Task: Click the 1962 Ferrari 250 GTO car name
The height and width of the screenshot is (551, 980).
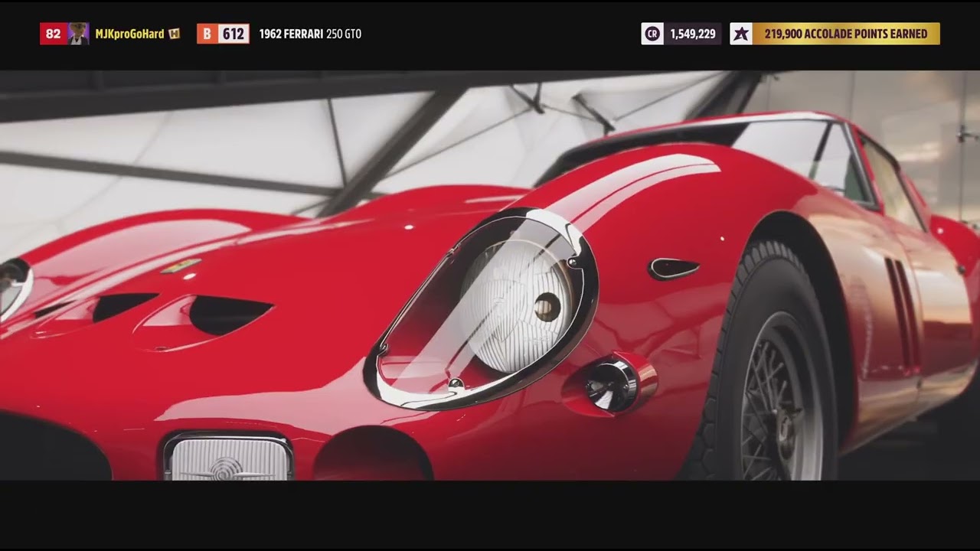Action: (310, 34)
